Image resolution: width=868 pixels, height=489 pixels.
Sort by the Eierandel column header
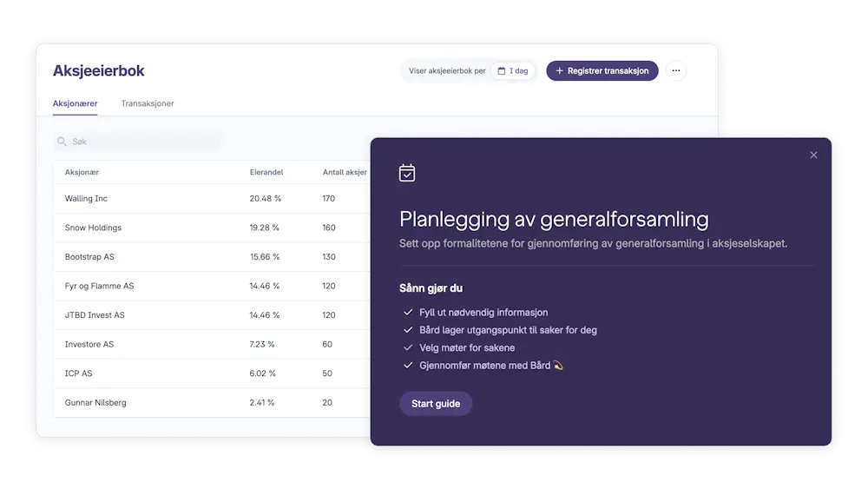266,172
